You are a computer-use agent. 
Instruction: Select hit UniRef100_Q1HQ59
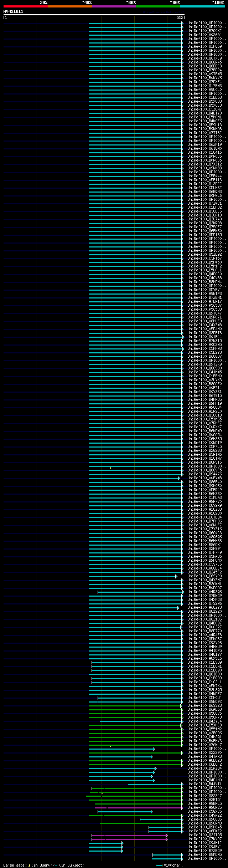204,47
